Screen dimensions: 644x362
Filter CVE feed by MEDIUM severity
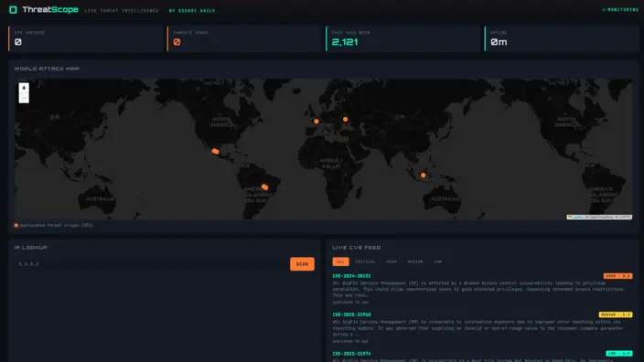click(415, 261)
